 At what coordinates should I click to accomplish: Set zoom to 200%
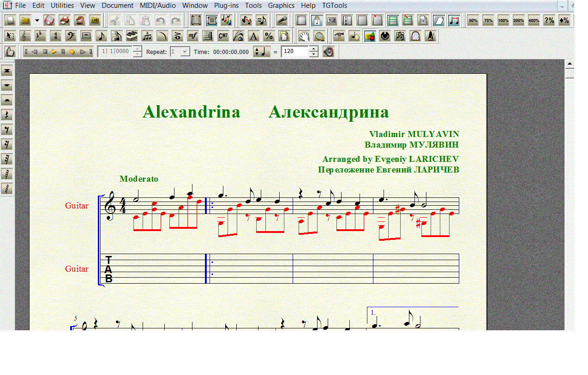point(518,20)
